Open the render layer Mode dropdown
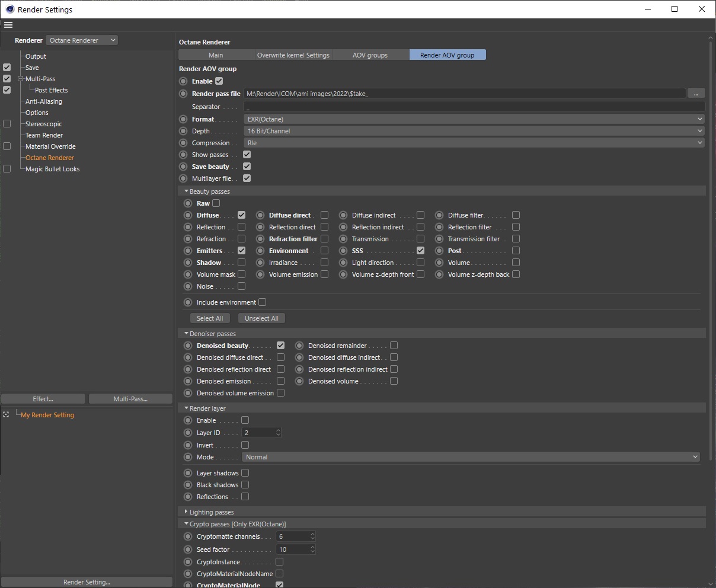This screenshot has height=588, width=716. pyautogui.click(x=471, y=457)
